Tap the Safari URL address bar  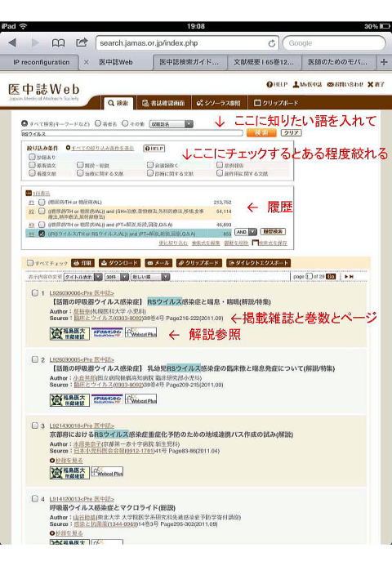pos(187,43)
